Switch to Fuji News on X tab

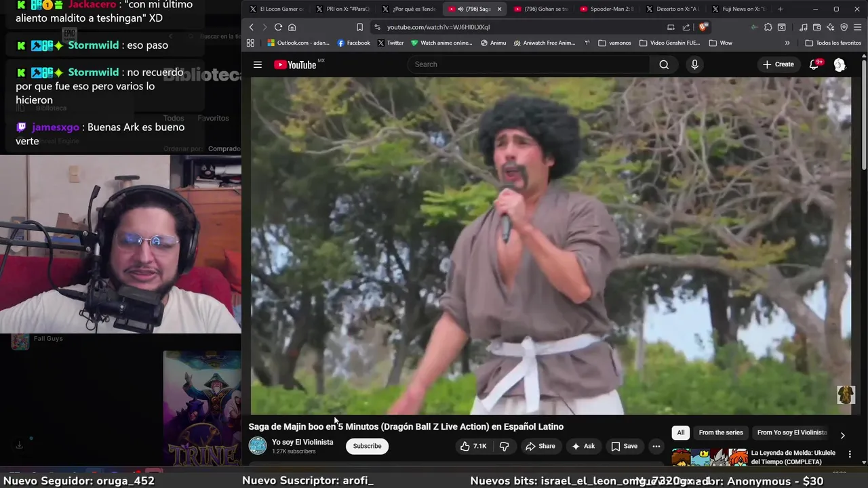(738, 9)
